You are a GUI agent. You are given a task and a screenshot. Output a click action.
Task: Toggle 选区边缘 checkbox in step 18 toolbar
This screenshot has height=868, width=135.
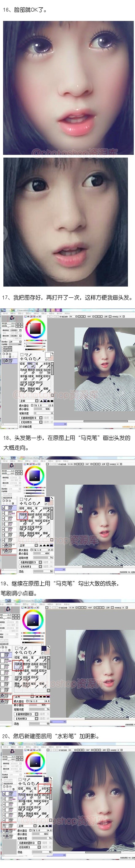60,465
